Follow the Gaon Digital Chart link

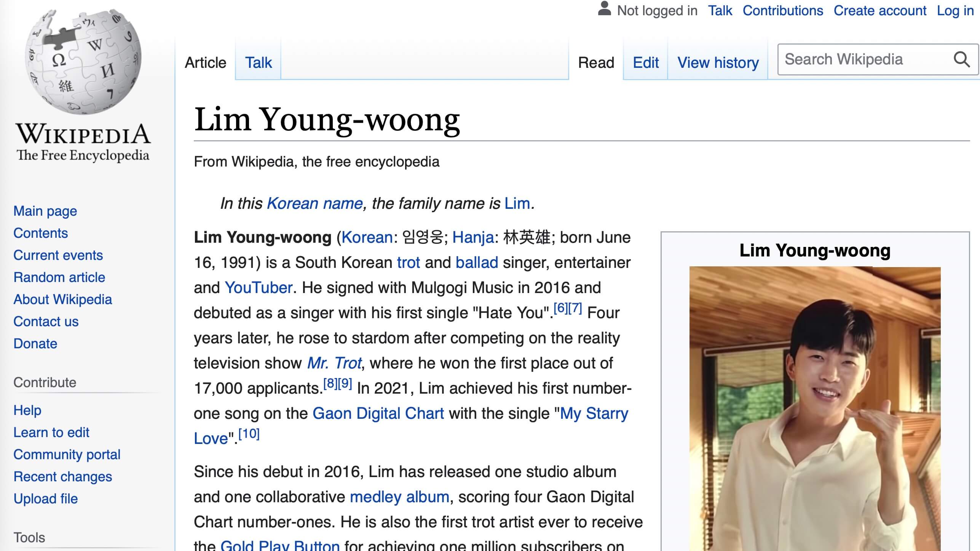(378, 413)
